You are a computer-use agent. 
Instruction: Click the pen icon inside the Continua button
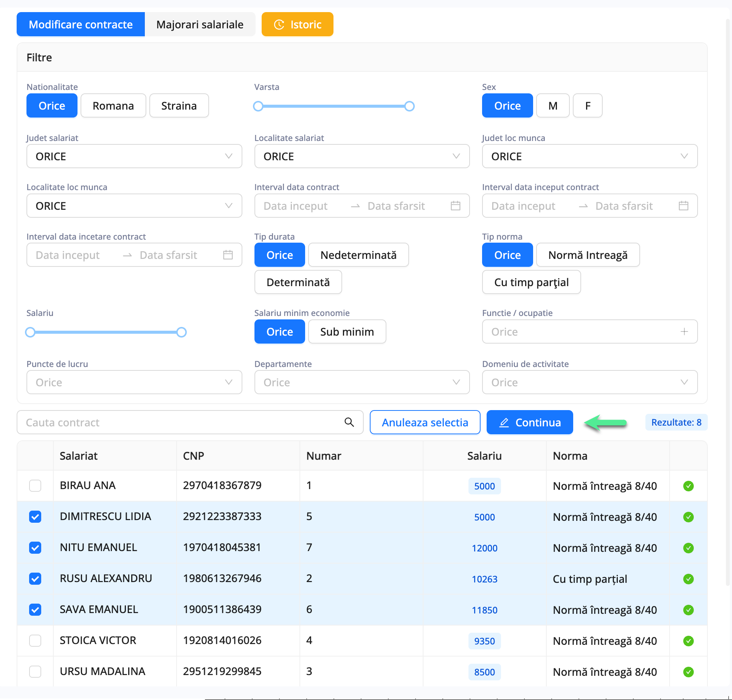[x=504, y=422]
